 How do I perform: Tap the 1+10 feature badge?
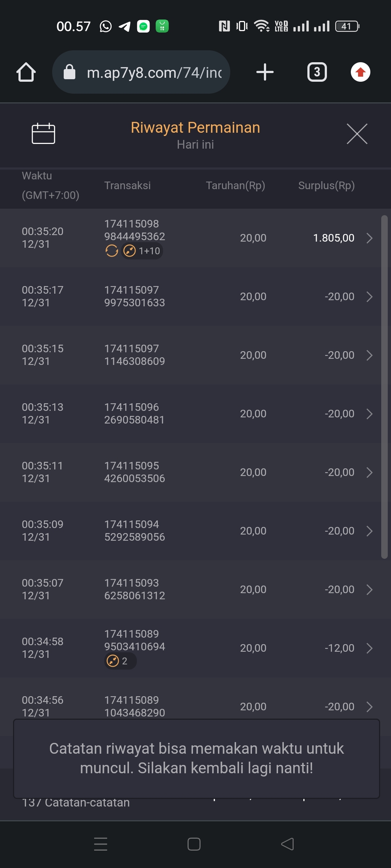click(142, 251)
